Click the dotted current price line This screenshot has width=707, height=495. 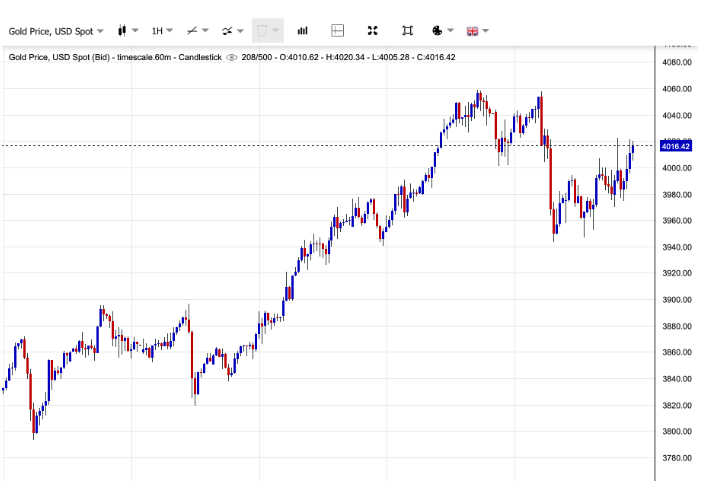pyautogui.click(x=300, y=146)
